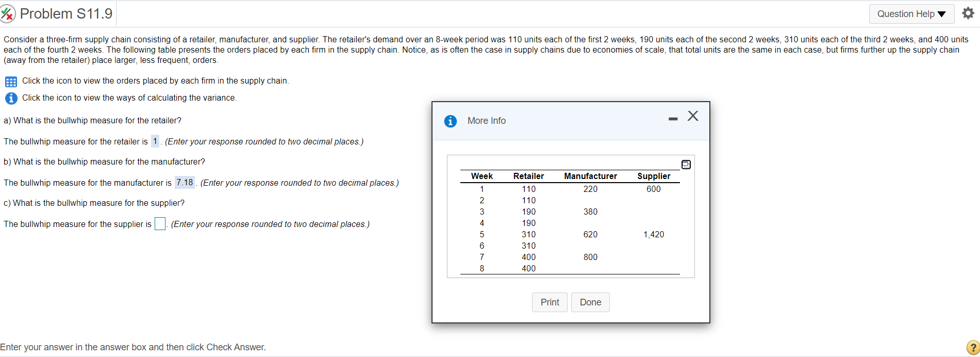Image resolution: width=980 pixels, height=357 pixels.
Task: Click the help question mark icon
Action: coord(973,347)
